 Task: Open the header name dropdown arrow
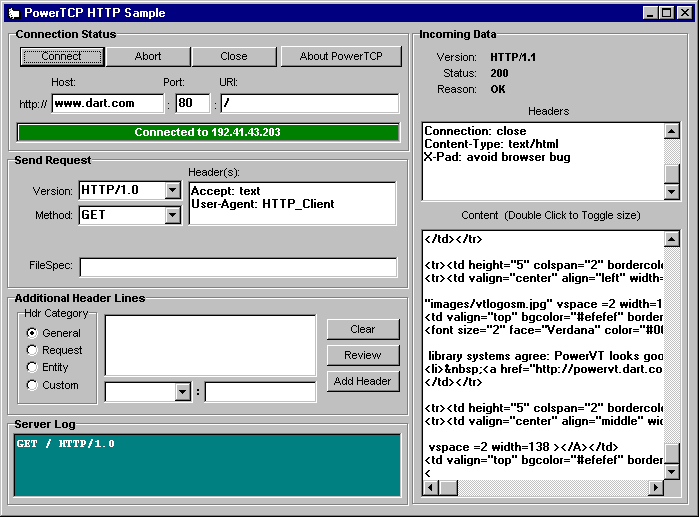point(182,392)
